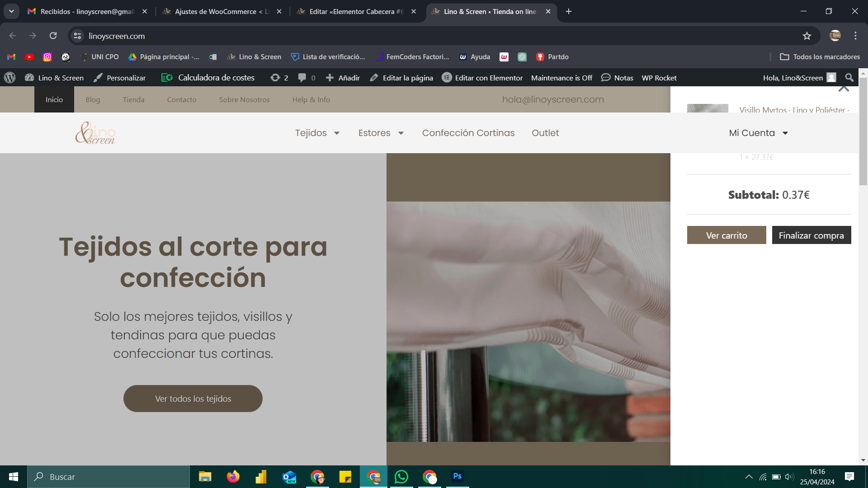Open the UNI CPO bookmark
Image resolution: width=868 pixels, height=488 pixels.
pyautogui.click(x=99, y=57)
